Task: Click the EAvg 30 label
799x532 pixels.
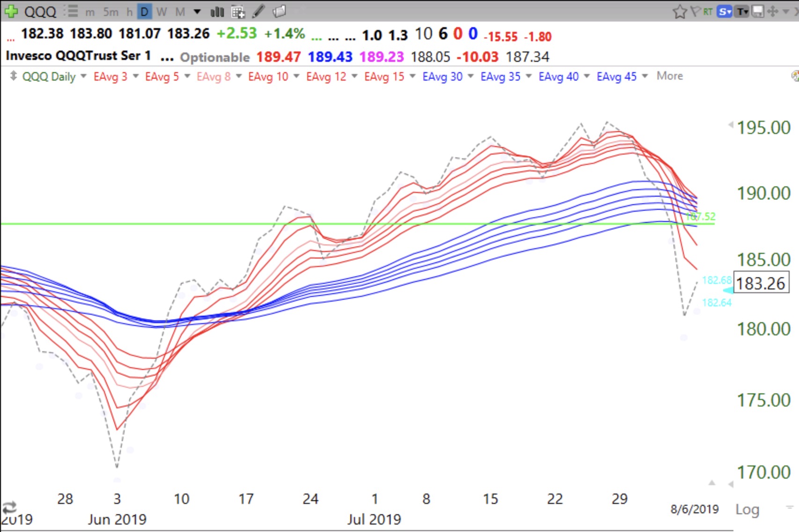Action: coord(442,76)
